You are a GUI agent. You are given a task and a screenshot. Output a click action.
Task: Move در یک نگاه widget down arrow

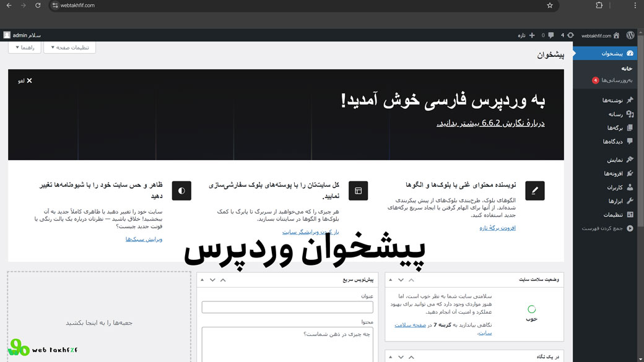pyautogui.click(x=401, y=357)
